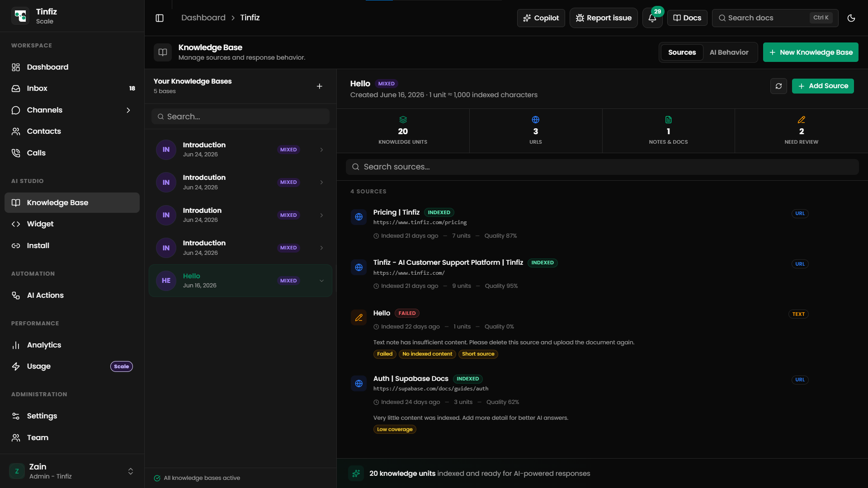This screenshot has height=488, width=868.
Task: Click the sparkle icon in footer bar
Action: (356, 474)
